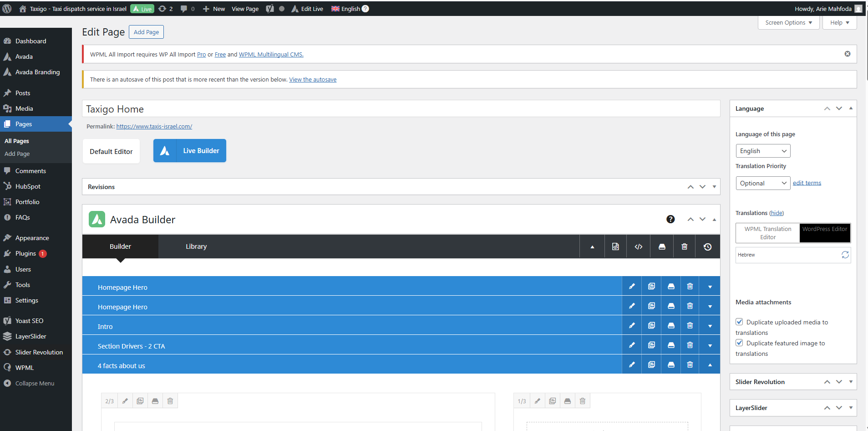Switch to WPML Translation Editor
The height and width of the screenshot is (431, 868).
tap(768, 233)
